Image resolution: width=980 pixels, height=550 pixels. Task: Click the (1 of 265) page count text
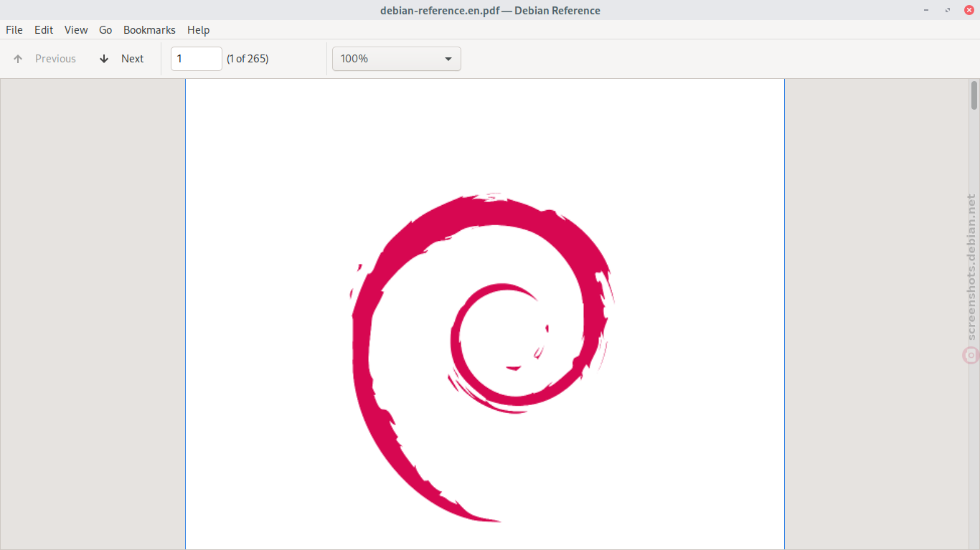point(248,59)
